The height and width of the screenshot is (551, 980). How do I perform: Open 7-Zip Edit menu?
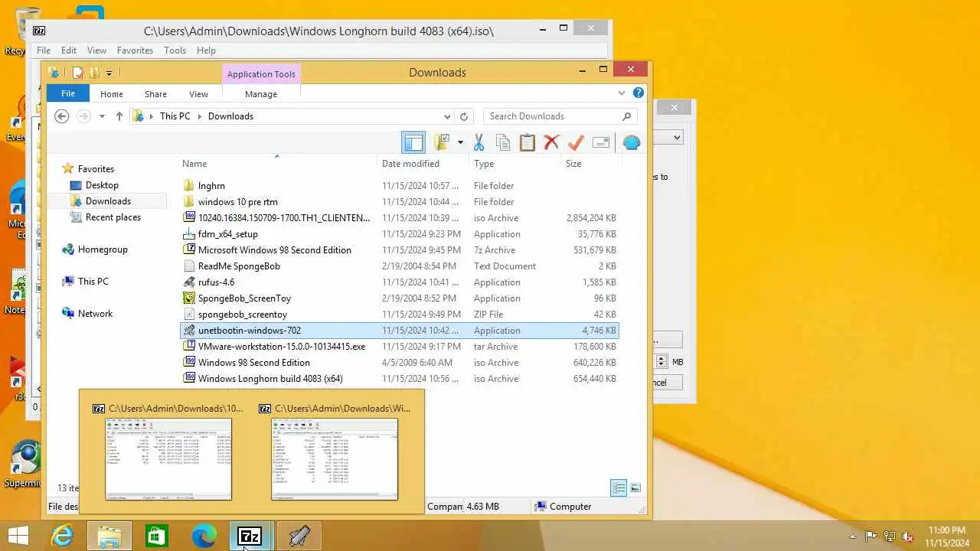[69, 51]
